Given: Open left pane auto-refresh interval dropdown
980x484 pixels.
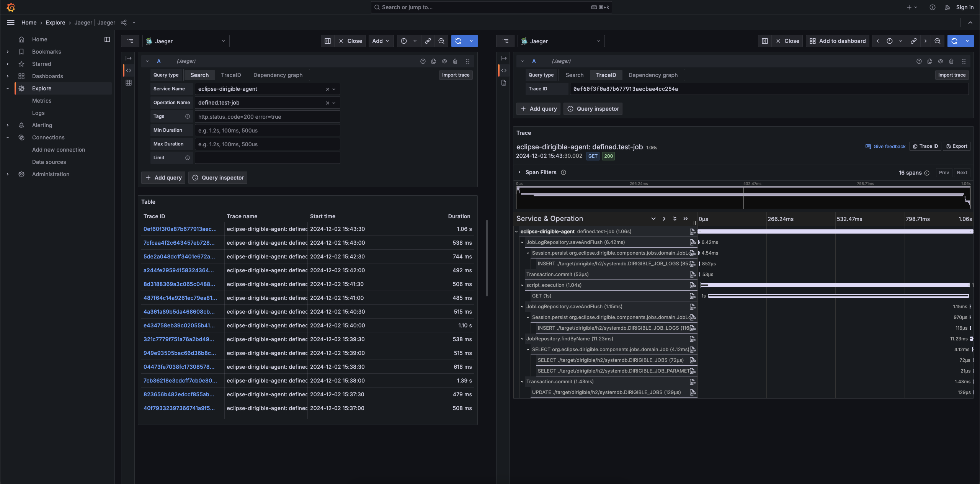Looking at the screenshot, I should click(x=471, y=41).
